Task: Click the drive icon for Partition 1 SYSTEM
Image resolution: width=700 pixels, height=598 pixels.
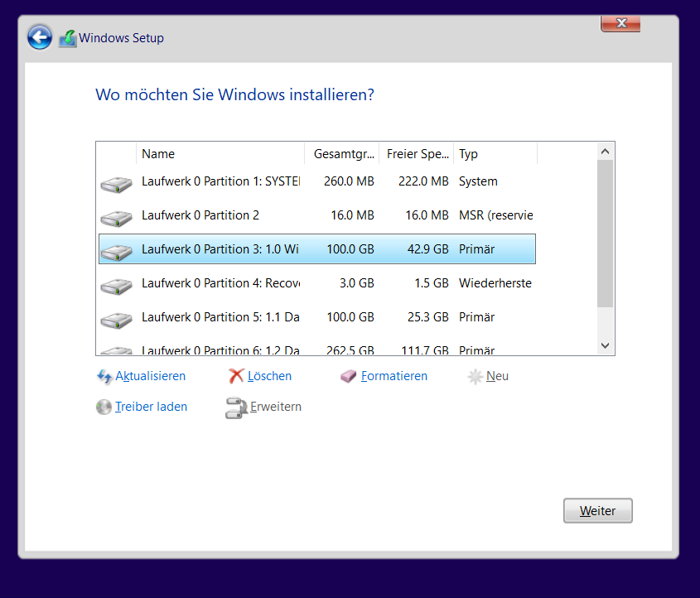Action: point(116,184)
